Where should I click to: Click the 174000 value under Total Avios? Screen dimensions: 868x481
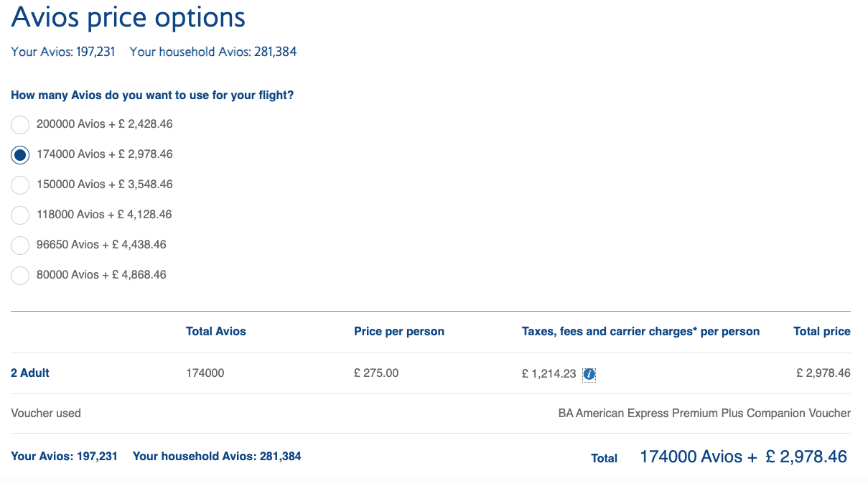[205, 373]
